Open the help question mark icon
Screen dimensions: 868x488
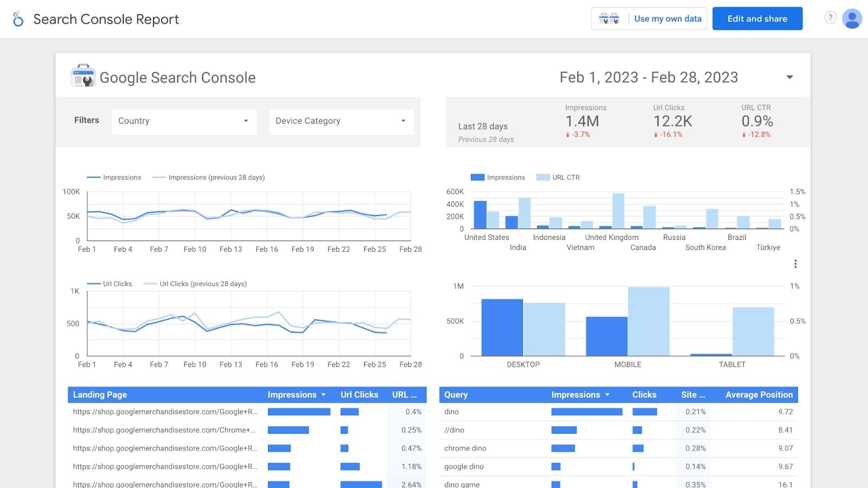[x=830, y=17]
